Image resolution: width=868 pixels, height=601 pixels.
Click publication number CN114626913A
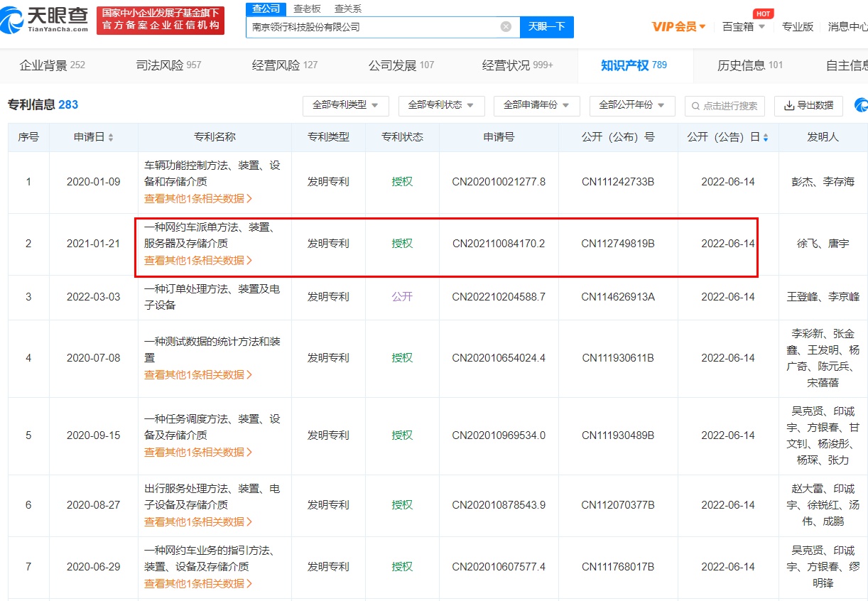[618, 297]
